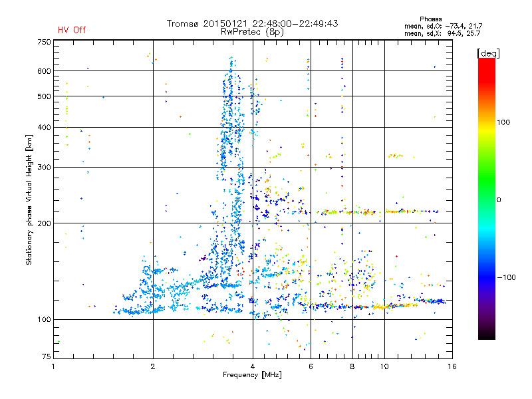Click the x-axis tick label '4'
The width and height of the screenshot is (532, 399).
[x=253, y=366]
